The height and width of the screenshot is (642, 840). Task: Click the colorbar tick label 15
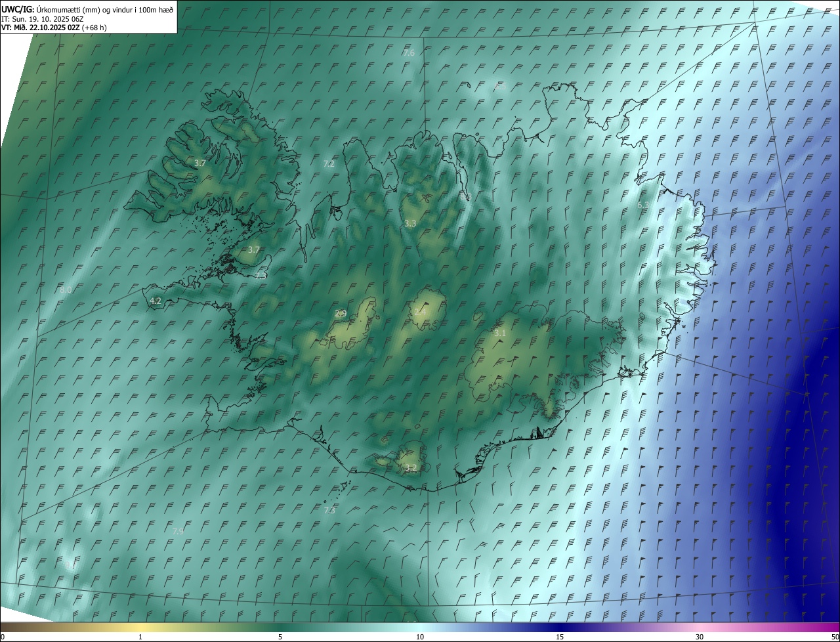coord(560,637)
